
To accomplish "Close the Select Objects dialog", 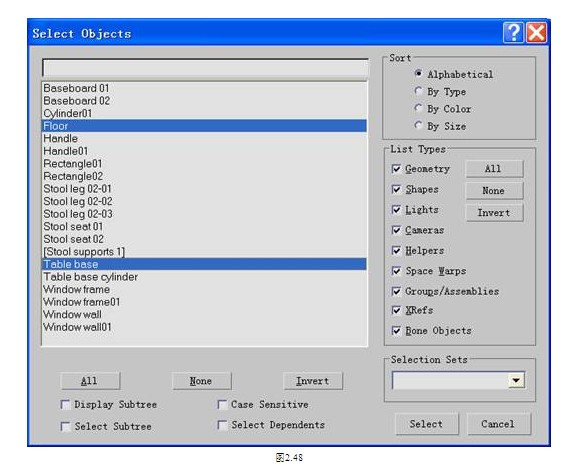I will click(x=536, y=33).
